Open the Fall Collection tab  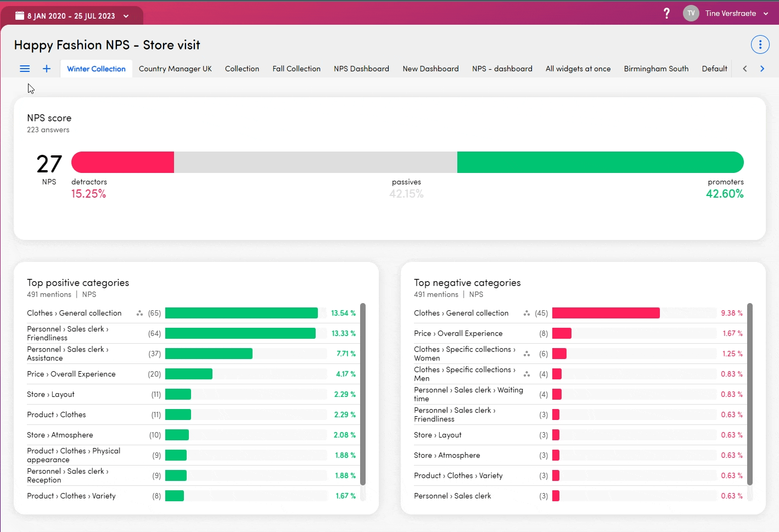click(296, 69)
